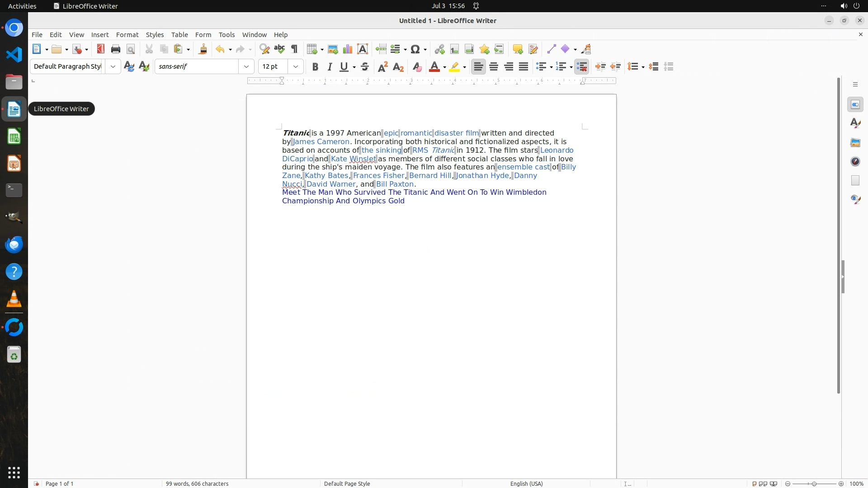Toggle Bold formatting
Viewport: 868px width, 488px height.
point(315,67)
